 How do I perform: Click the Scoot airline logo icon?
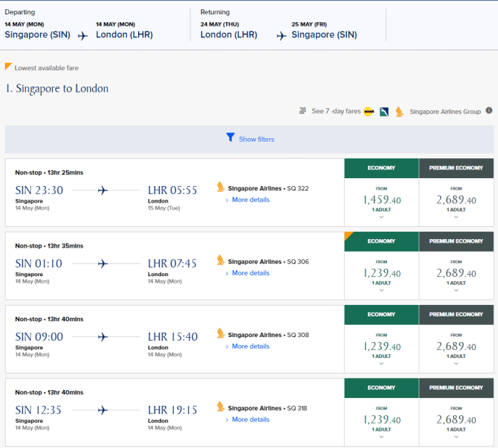368,112
